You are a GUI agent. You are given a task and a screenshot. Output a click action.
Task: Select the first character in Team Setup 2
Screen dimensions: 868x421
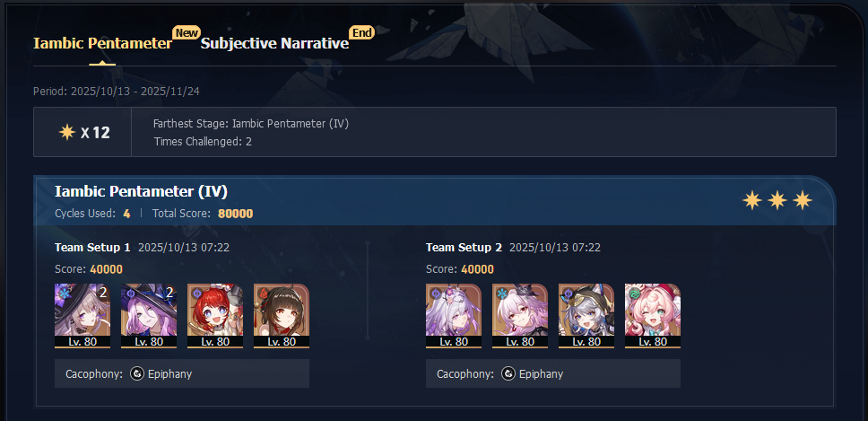[454, 316]
